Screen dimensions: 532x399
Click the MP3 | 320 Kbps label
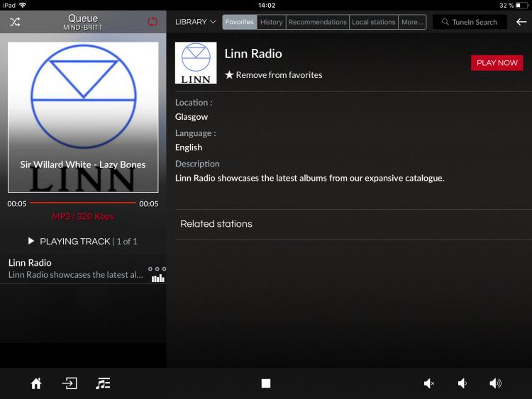point(83,216)
